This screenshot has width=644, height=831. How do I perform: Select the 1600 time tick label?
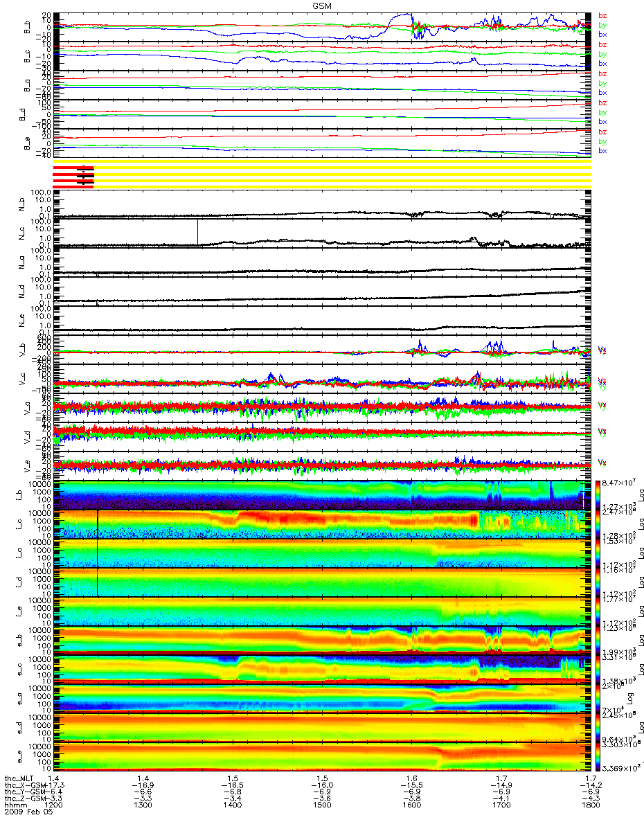coord(411,806)
